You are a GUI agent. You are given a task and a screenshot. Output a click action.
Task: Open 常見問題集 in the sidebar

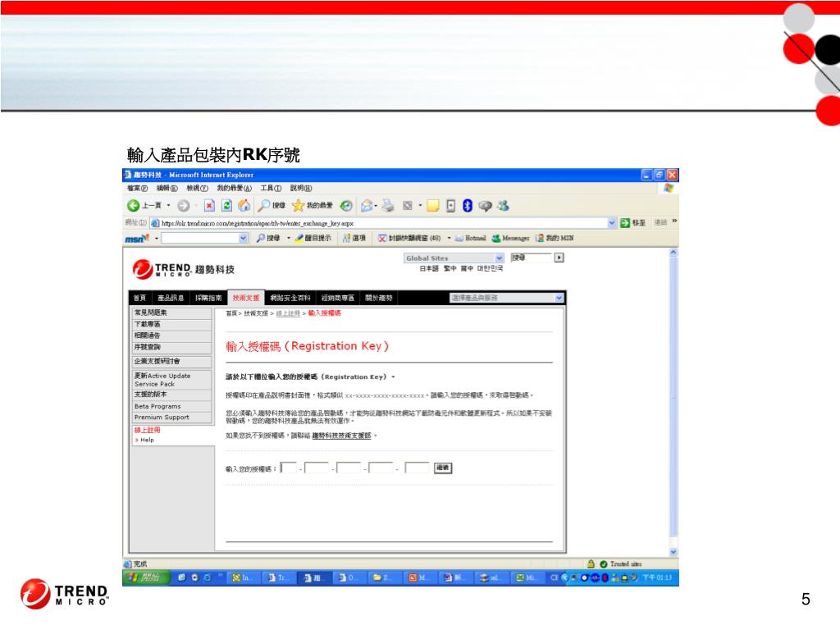click(x=171, y=313)
